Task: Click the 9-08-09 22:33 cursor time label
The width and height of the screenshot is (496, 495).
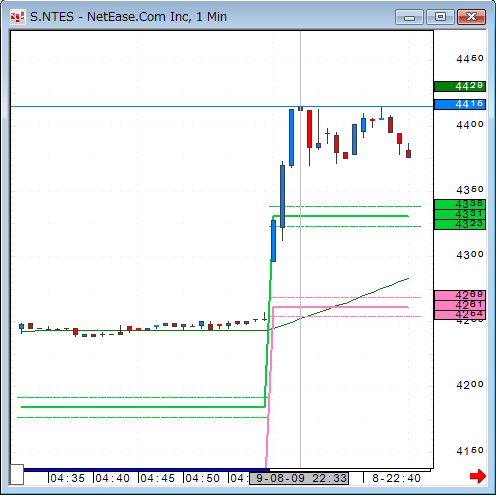Action: 299,478
